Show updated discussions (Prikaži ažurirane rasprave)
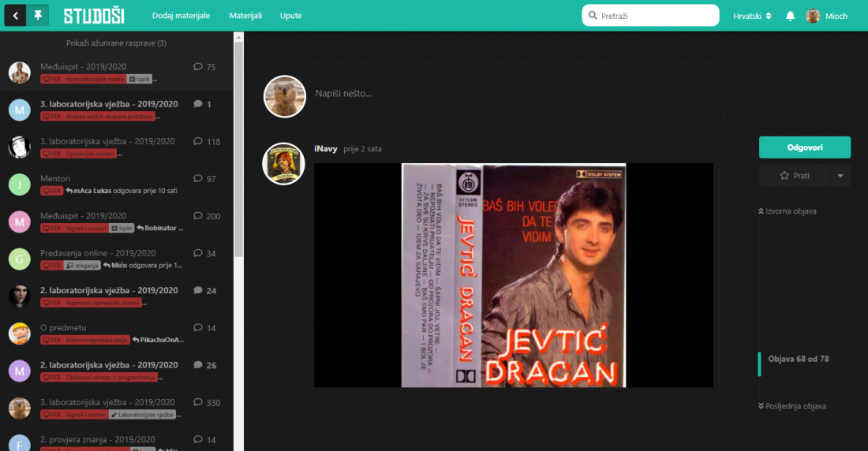 pyautogui.click(x=116, y=43)
